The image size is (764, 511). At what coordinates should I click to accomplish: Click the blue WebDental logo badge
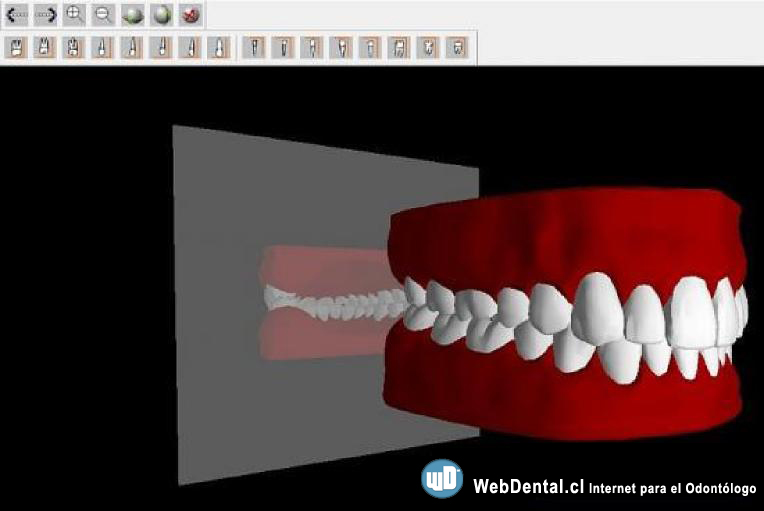pyautogui.click(x=441, y=479)
